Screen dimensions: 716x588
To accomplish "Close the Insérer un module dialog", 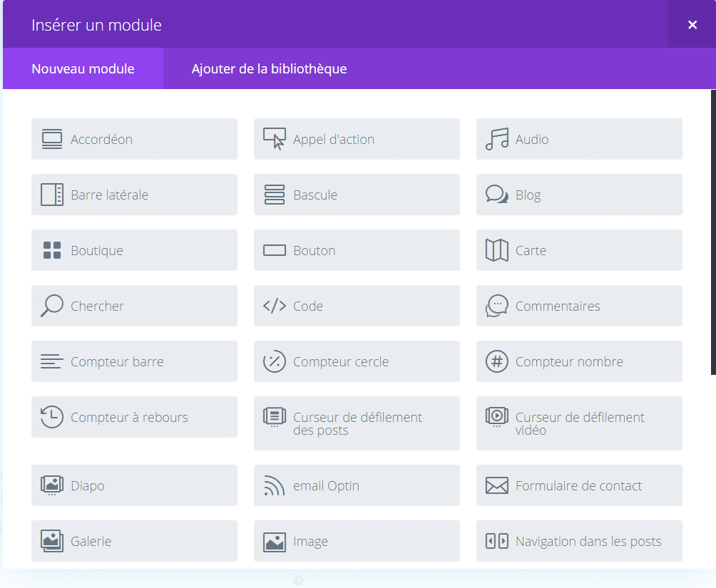I will point(692,25).
